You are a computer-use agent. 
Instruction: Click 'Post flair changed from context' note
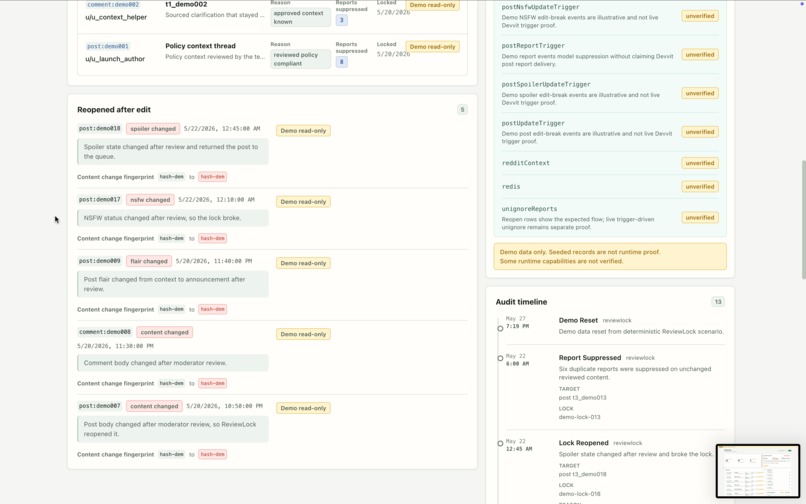[173, 284]
